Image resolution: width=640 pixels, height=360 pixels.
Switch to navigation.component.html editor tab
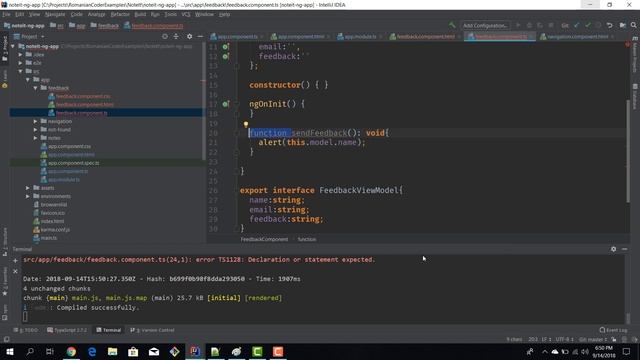pos(577,37)
